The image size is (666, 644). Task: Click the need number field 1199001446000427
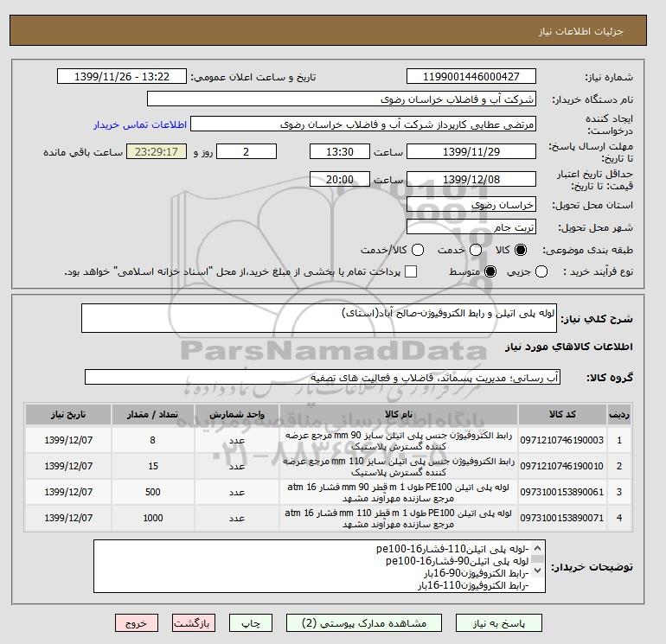point(471,76)
